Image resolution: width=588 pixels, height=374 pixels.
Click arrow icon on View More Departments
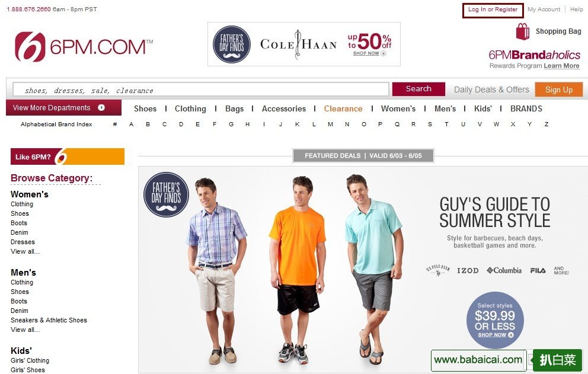(x=101, y=108)
